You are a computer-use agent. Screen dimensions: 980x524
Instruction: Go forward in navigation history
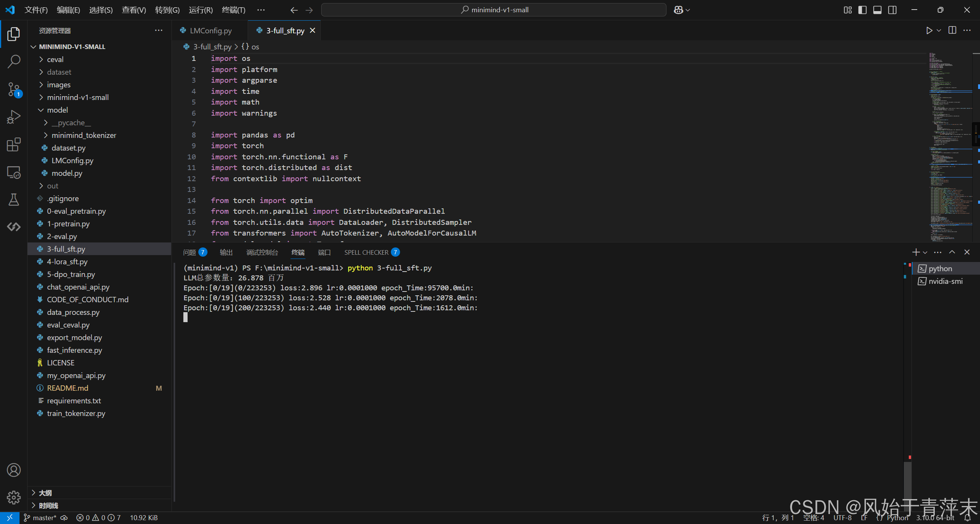pyautogui.click(x=309, y=10)
